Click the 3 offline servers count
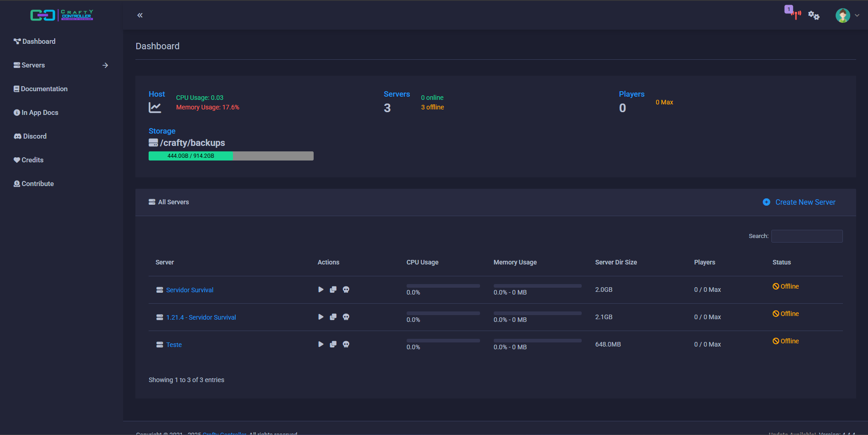The height and width of the screenshot is (435, 868). (433, 107)
